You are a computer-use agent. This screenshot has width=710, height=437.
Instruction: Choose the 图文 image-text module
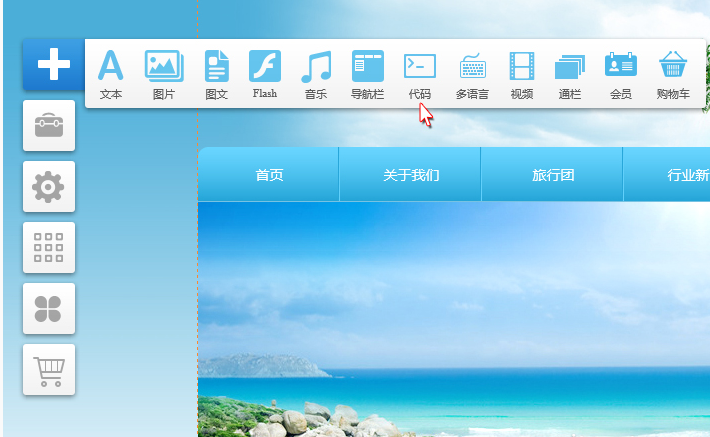coord(217,73)
